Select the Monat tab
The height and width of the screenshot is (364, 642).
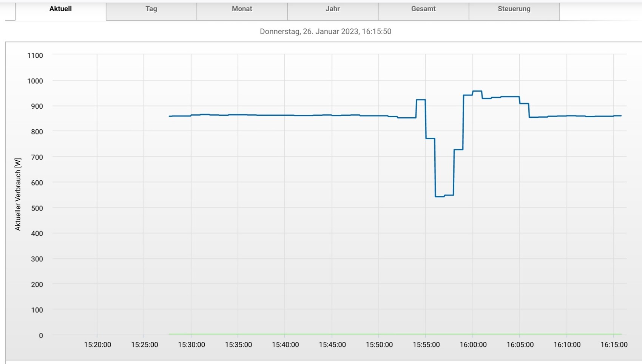242,9
